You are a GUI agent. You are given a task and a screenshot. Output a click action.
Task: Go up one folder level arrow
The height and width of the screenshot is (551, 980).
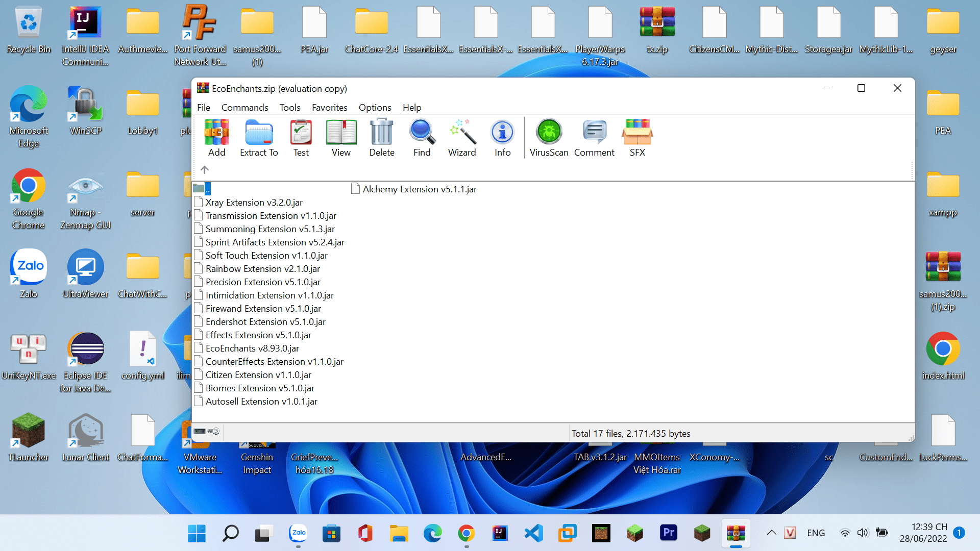point(205,170)
